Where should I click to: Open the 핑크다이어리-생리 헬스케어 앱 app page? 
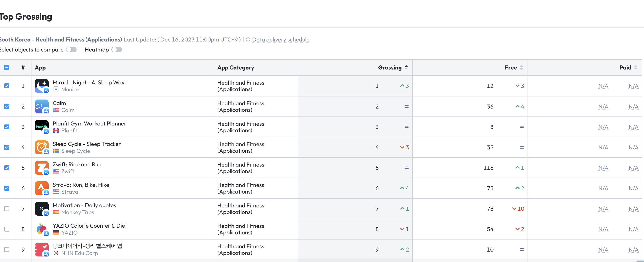(x=87, y=246)
